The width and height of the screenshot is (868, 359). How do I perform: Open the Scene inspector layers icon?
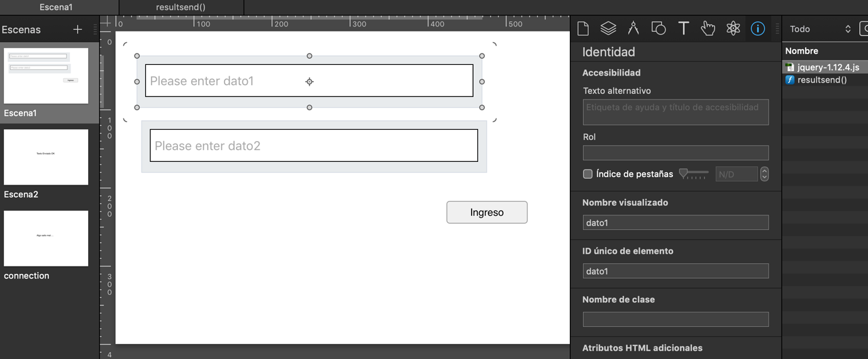(608, 28)
